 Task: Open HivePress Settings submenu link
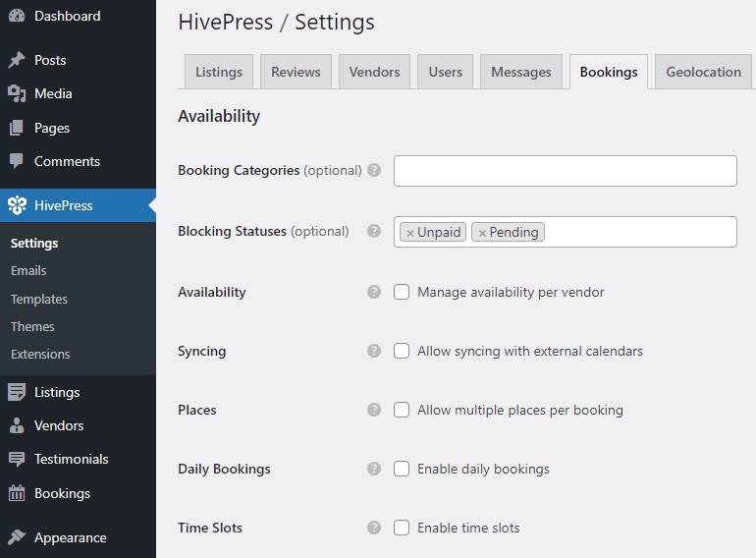click(34, 243)
